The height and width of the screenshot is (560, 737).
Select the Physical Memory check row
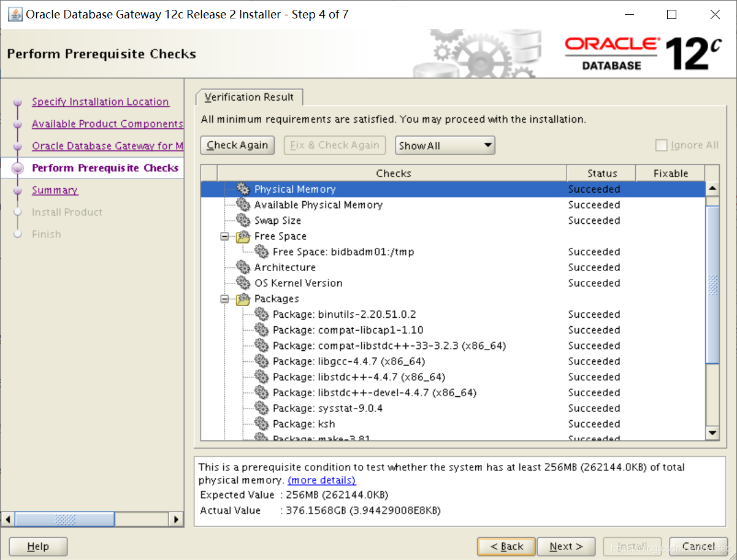pyautogui.click(x=453, y=190)
